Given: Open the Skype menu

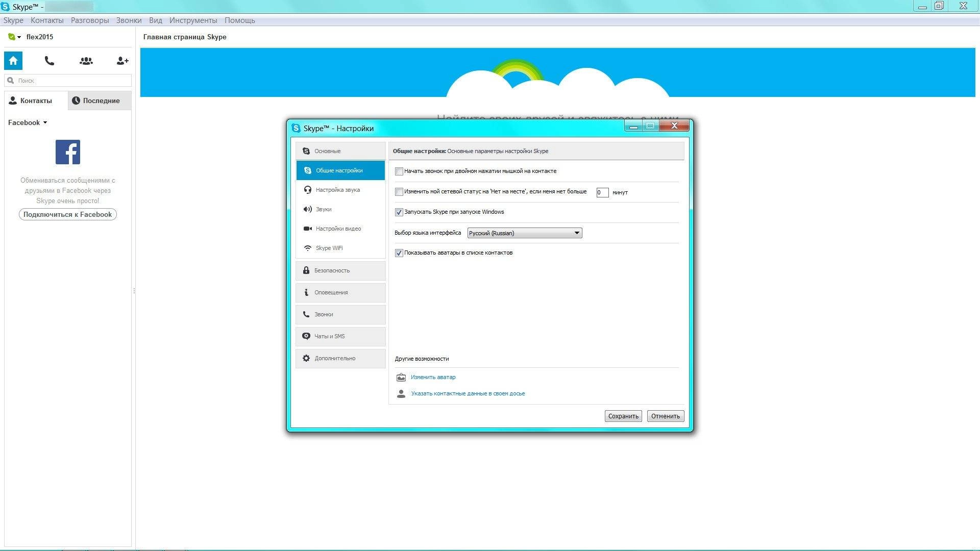Looking at the screenshot, I should [13, 20].
